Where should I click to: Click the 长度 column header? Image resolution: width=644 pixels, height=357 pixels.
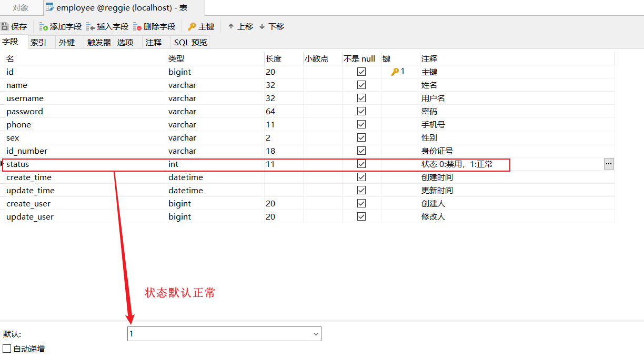284,58
